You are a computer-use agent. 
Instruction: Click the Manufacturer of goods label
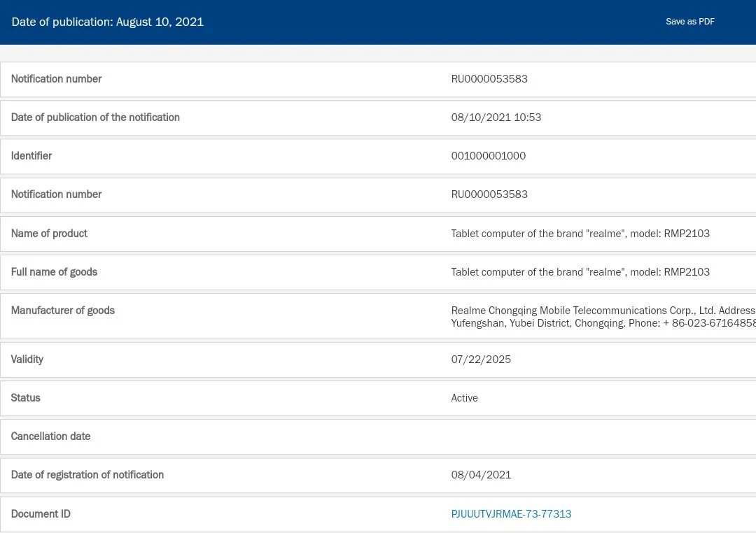63,311
